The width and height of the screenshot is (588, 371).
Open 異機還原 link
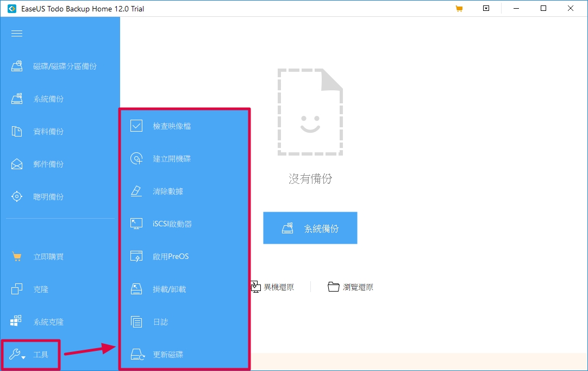click(279, 287)
